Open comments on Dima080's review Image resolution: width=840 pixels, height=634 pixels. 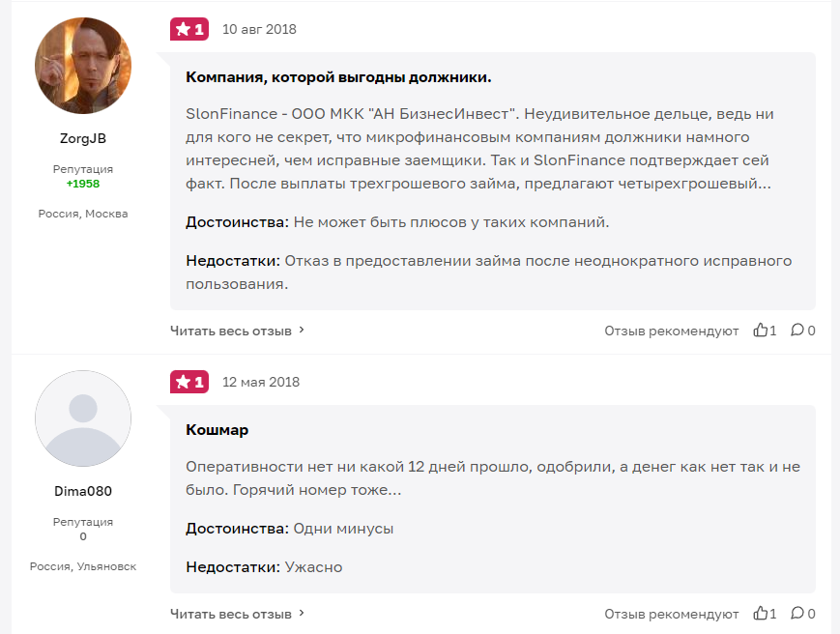pos(797,614)
